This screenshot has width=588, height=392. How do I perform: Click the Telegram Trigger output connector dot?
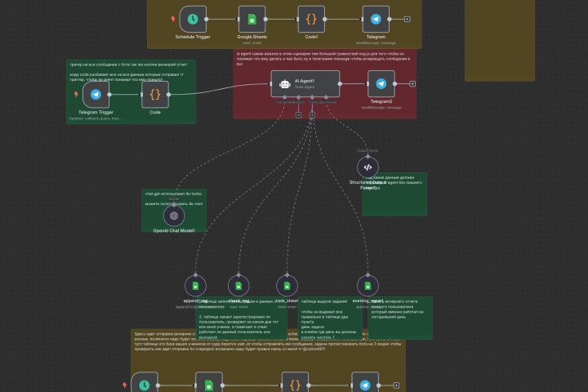tap(109, 95)
